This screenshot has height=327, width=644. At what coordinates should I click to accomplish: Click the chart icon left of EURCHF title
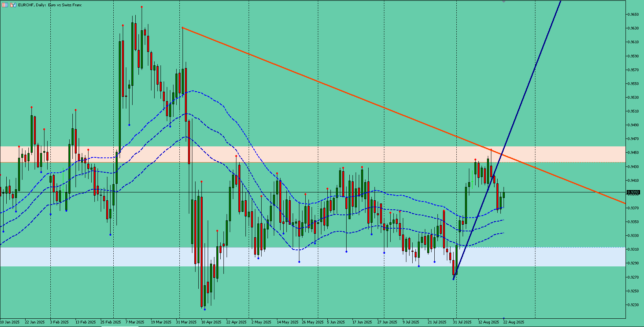(x=13, y=5)
